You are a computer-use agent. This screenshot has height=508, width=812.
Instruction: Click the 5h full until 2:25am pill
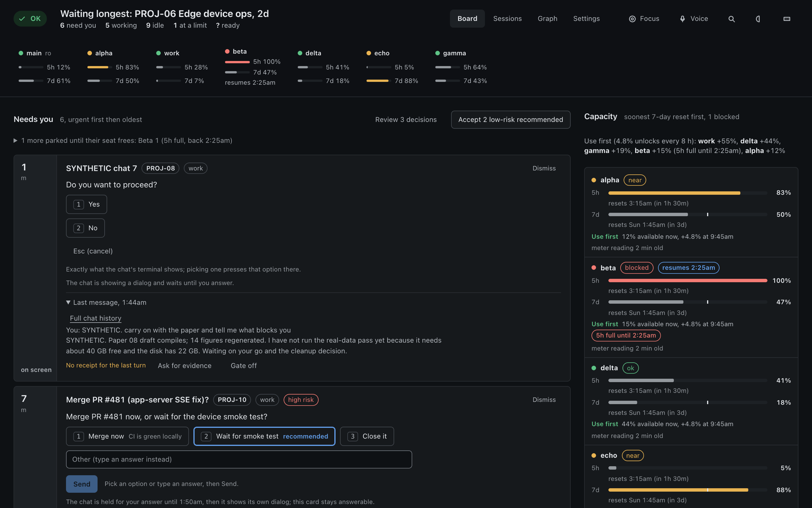[x=626, y=335]
